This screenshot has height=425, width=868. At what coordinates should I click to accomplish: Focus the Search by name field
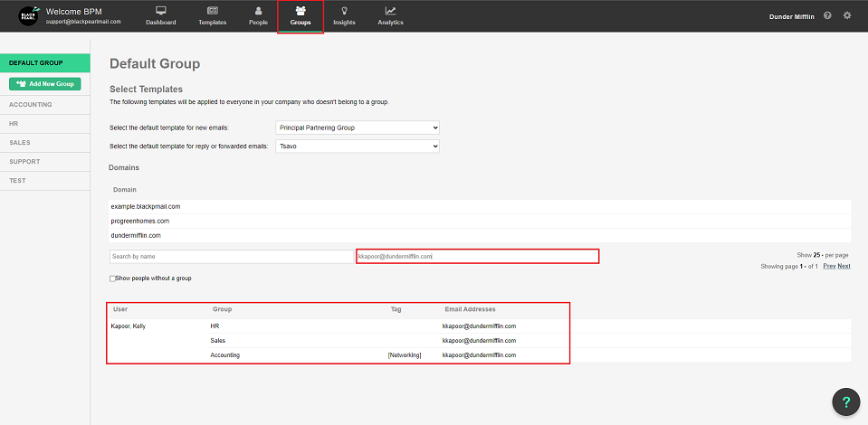pos(231,257)
